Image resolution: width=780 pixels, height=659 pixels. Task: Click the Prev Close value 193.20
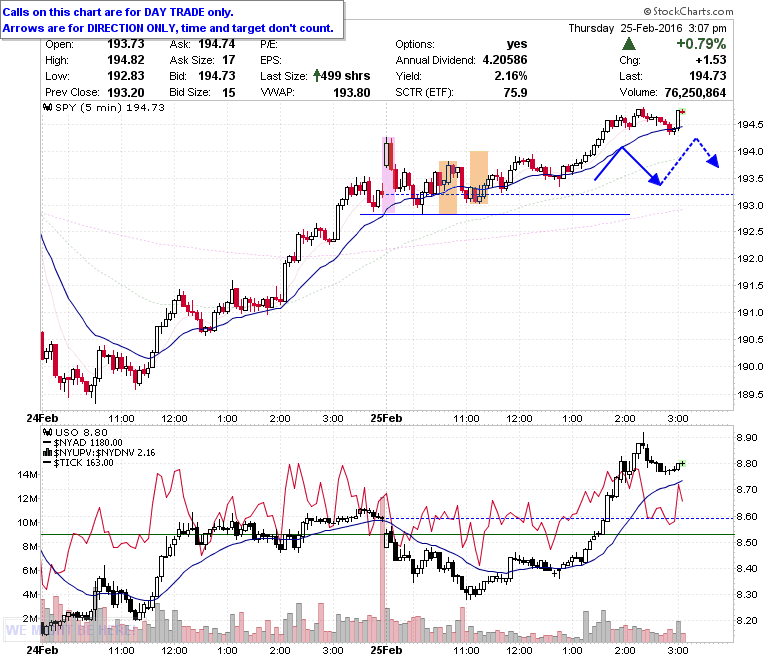(x=126, y=92)
